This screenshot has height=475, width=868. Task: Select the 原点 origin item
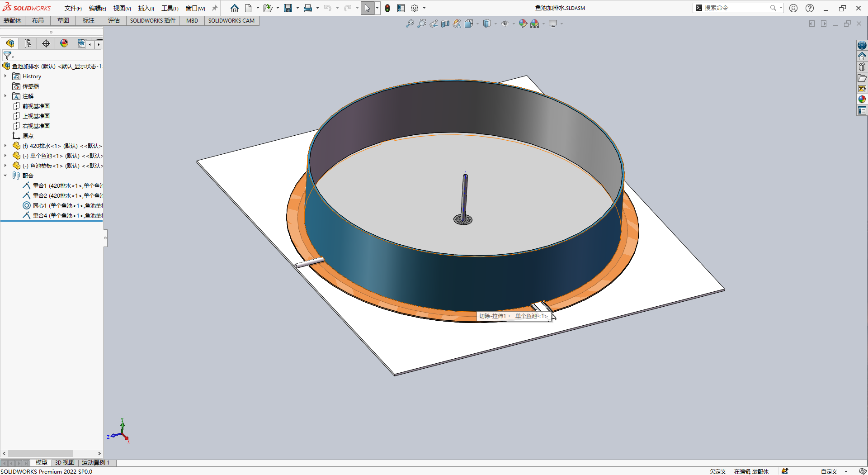[28, 136]
